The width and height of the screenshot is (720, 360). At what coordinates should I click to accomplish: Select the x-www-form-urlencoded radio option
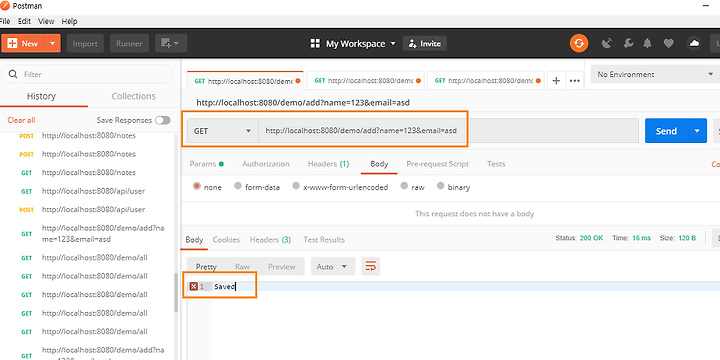tap(296, 186)
